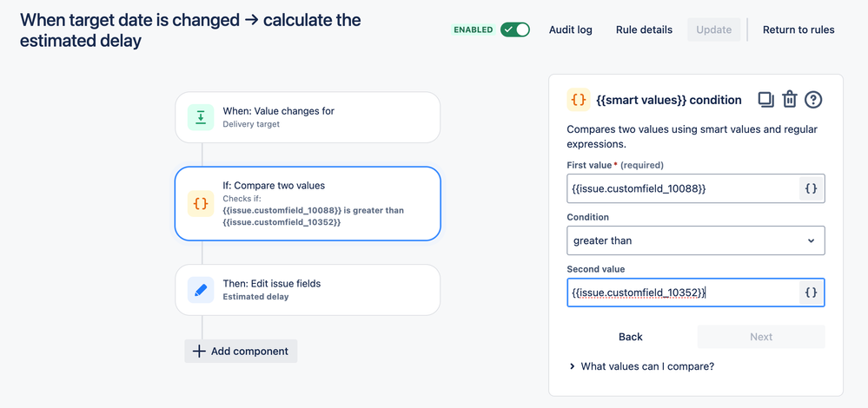Toggle the rule Enabled switch

point(514,30)
